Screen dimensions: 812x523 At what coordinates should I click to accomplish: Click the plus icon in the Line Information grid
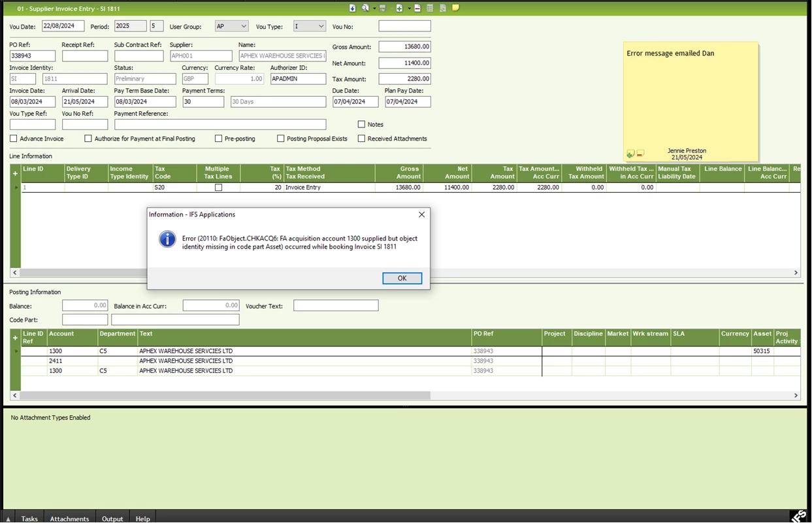tap(15, 173)
